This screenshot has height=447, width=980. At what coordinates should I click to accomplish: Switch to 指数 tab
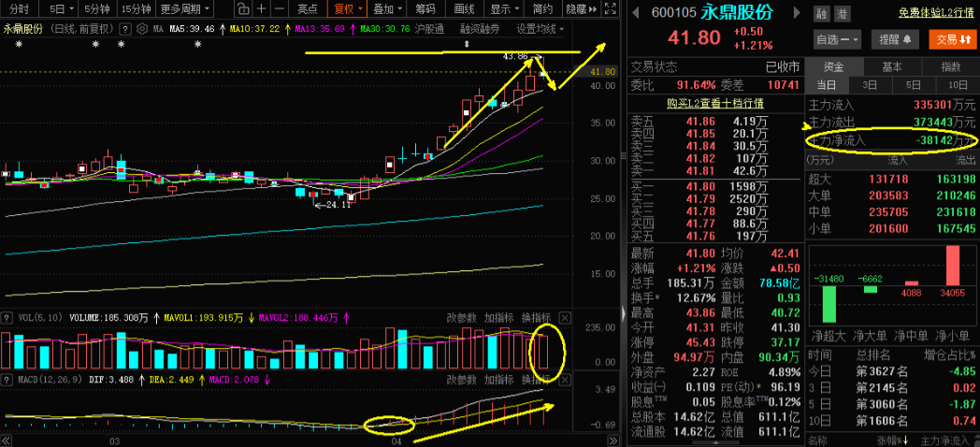(x=950, y=67)
